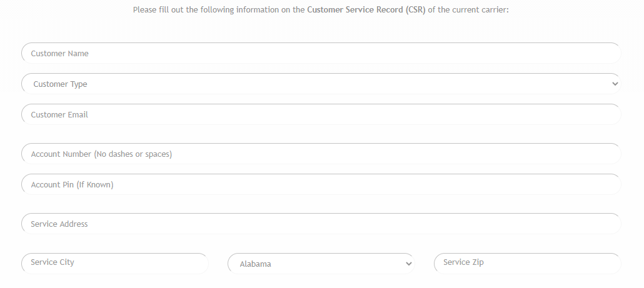Expand the state dropdown showing Alabama
Screen dimensions: 644x288
pos(321,264)
